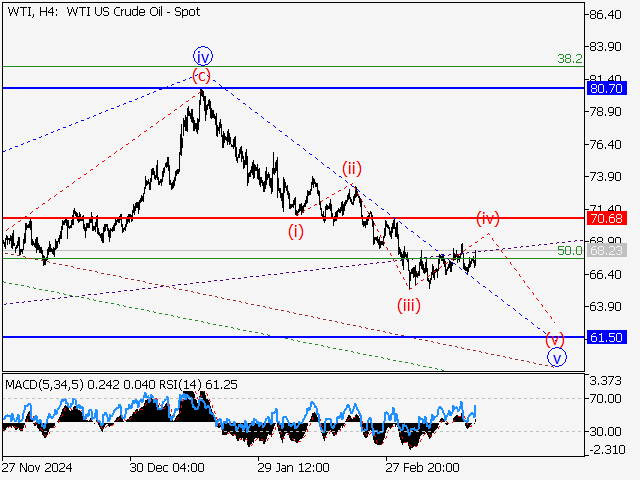Select the blue circled v wave marker

(557, 357)
